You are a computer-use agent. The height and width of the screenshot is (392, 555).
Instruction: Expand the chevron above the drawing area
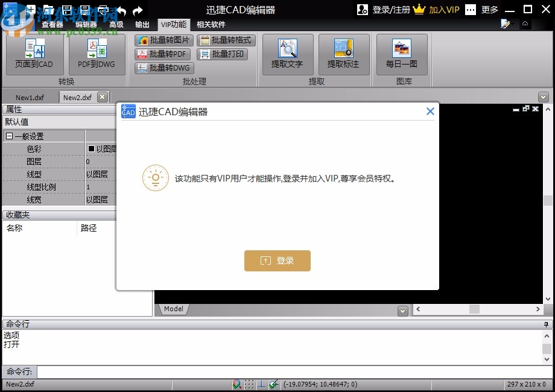[545, 95]
